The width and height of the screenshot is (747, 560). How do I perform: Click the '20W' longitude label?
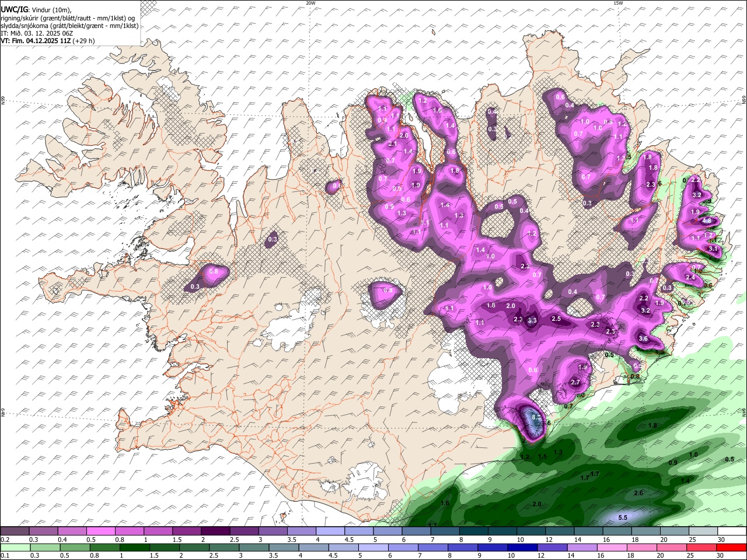click(310, 3)
